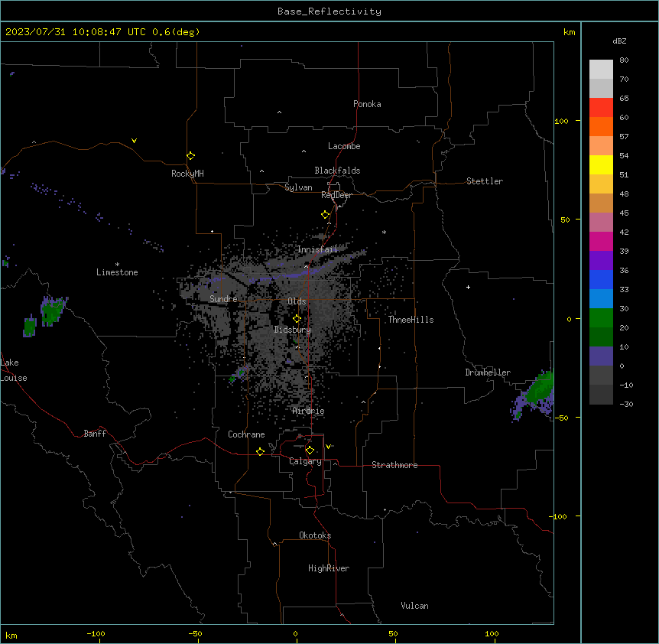Image resolution: width=659 pixels, height=644 pixels.
Task: Click the yellow diamond marker beside RockyMH
Action: click(191, 156)
